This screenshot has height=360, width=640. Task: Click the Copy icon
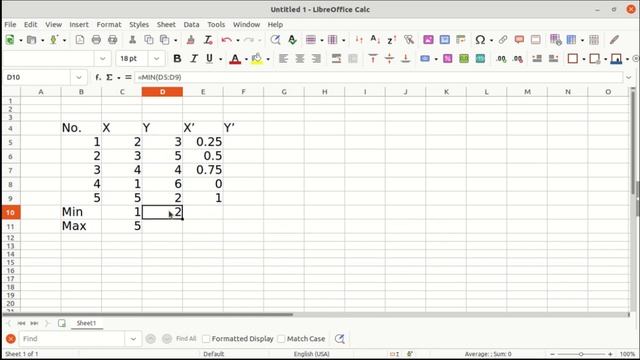(149, 40)
